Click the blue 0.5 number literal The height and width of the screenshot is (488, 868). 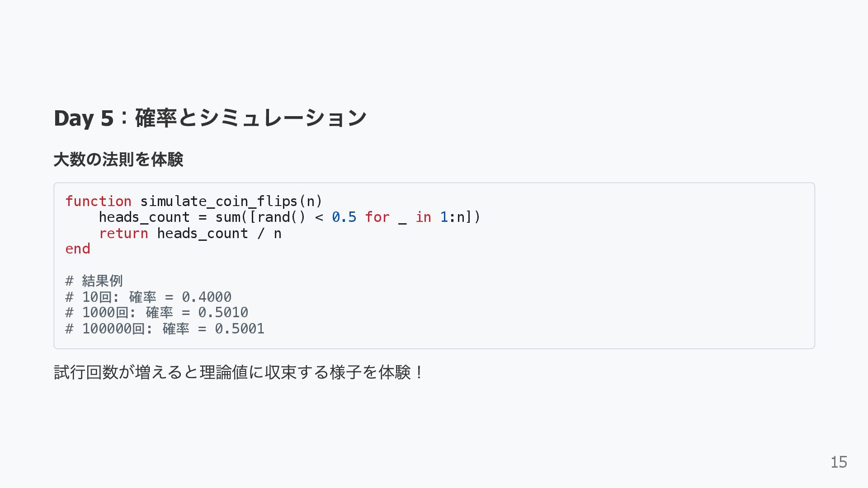[344, 217]
